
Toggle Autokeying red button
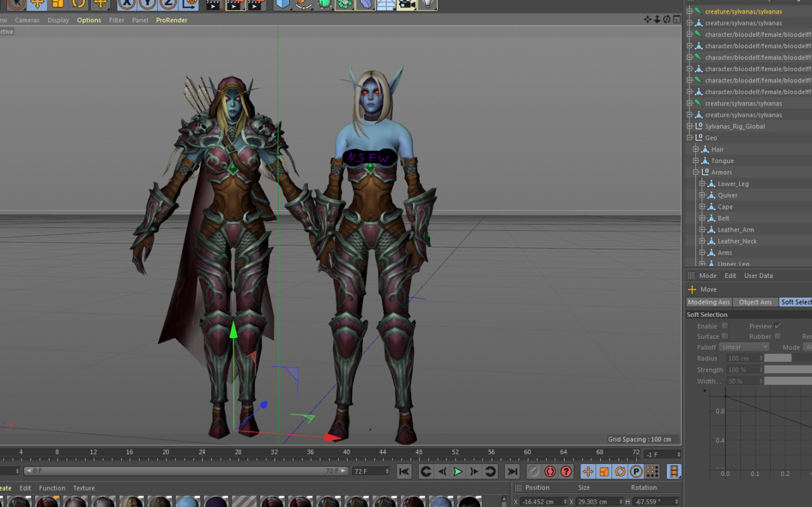point(550,471)
